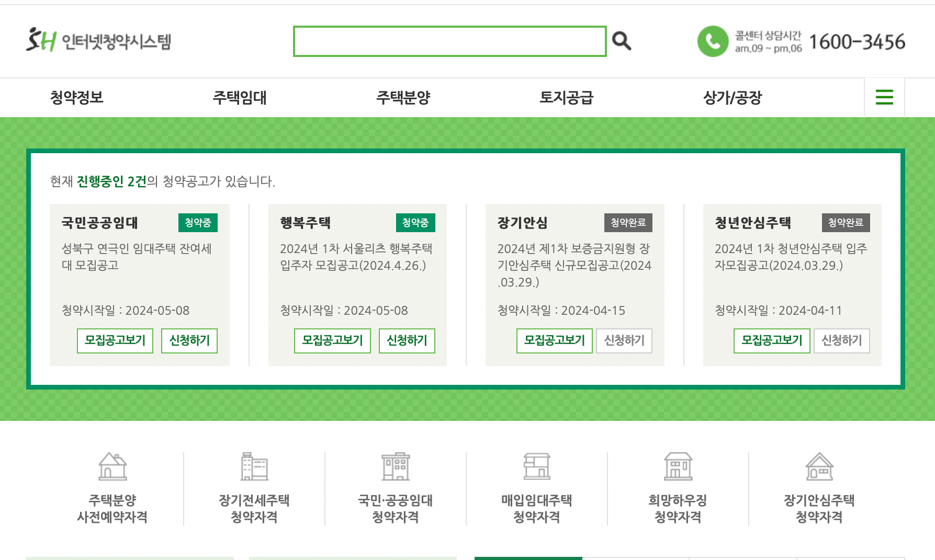This screenshot has height=560, width=935.
Task: Click 신청하기 on the 국민공공임대 card
Action: point(189,340)
